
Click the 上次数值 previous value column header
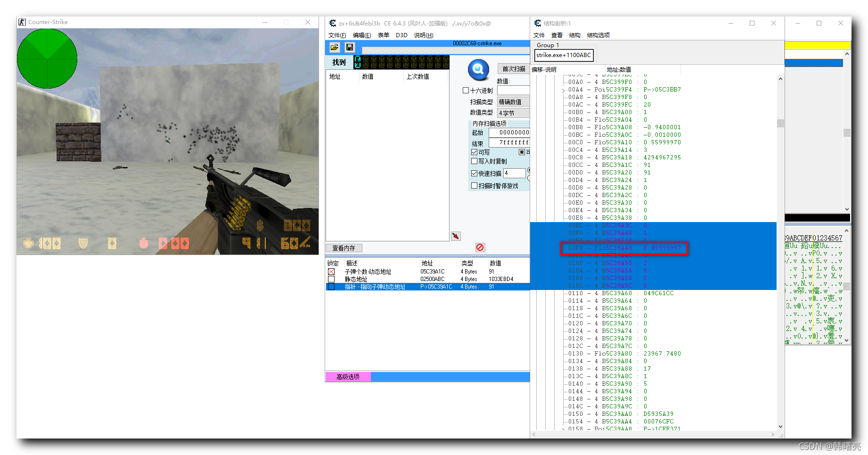click(426, 76)
